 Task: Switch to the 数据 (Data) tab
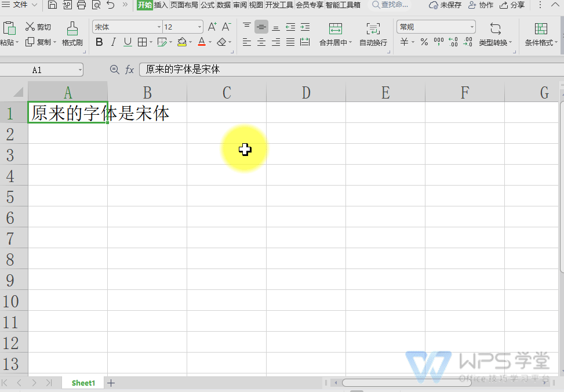coord(224,5)
